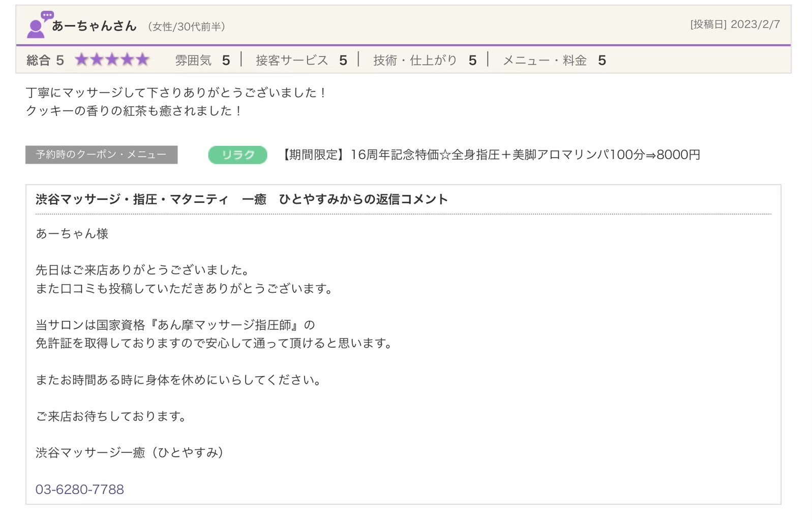The height and width of the screenshot is (521, 812).
Task: Click the salon reply header ひとやすみからの返信コメント
Action: tap(242, 199)
